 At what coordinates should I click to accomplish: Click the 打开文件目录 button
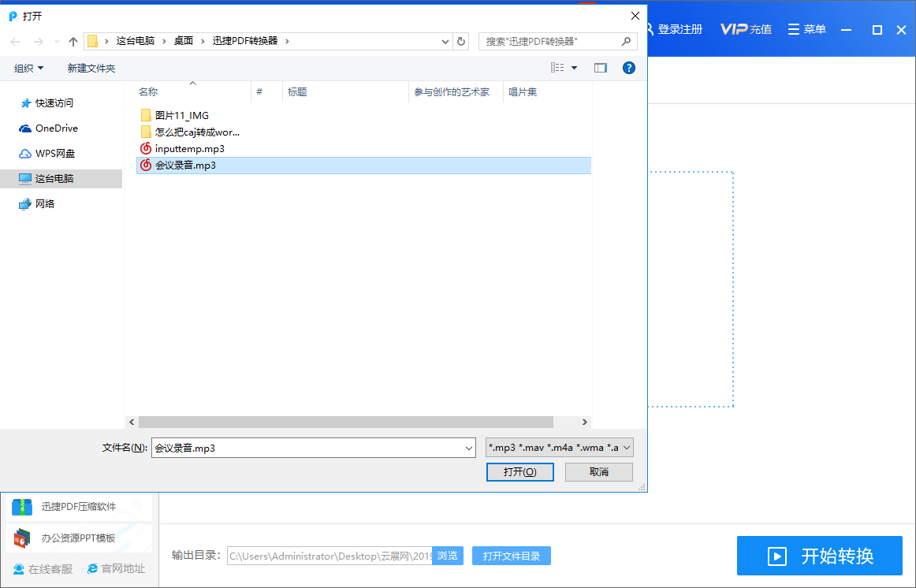coord(511,556)
